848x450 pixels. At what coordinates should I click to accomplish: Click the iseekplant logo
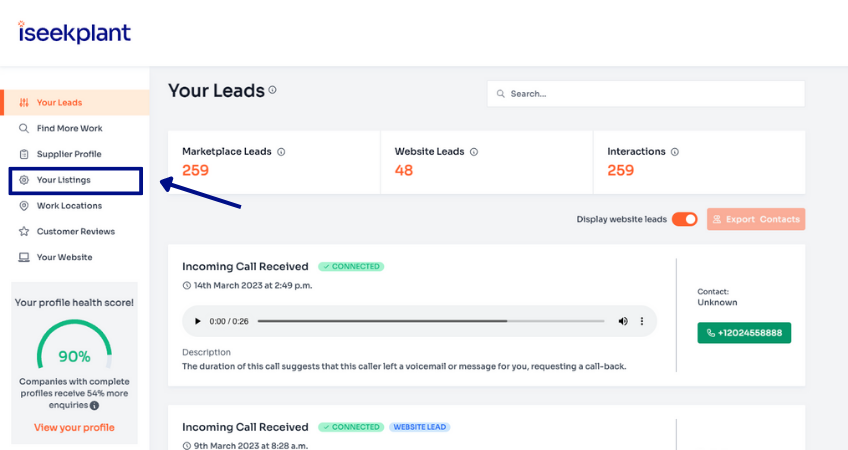74,32
